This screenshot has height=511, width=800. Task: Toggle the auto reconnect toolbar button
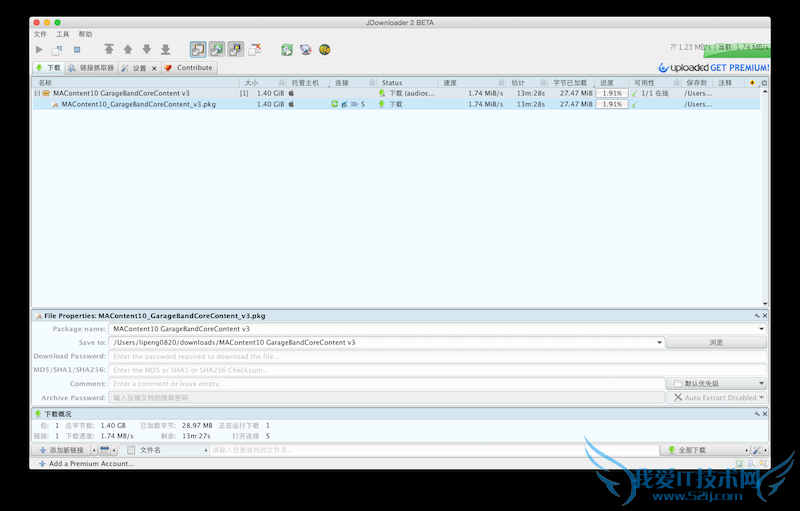217,49
